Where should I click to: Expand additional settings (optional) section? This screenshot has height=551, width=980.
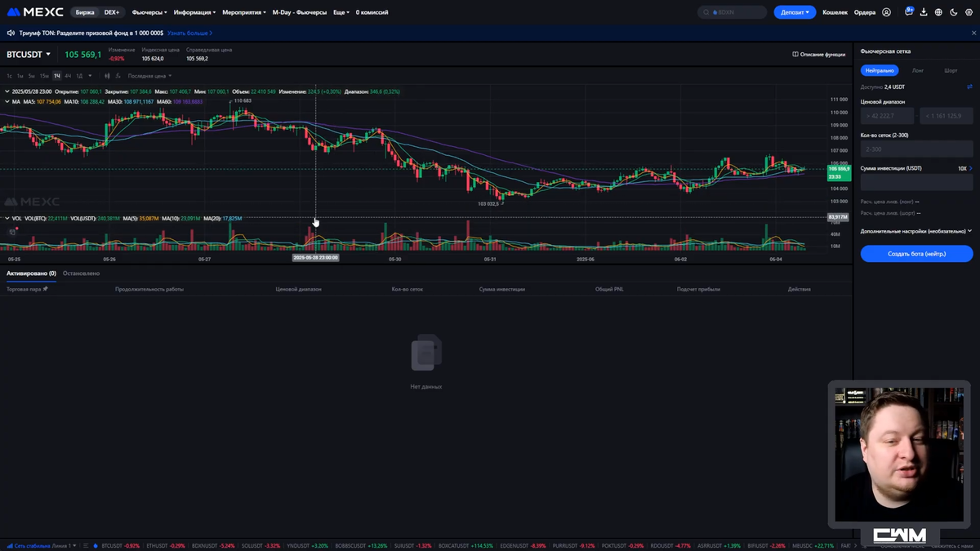coord(916,231)
